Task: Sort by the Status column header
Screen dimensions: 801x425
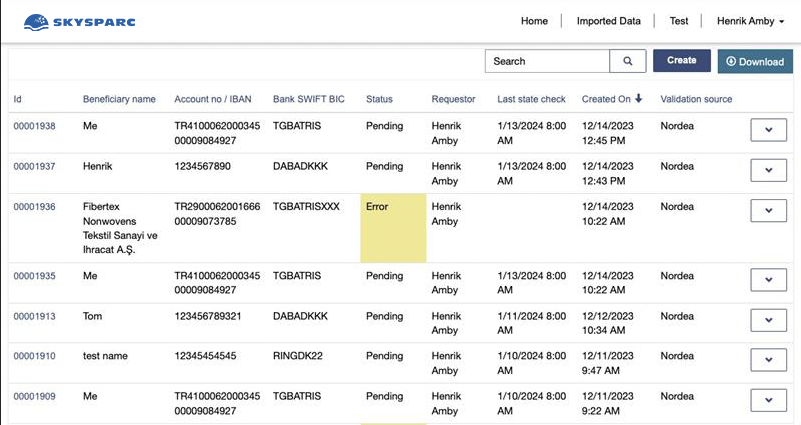Action: (x=379, y=99)
